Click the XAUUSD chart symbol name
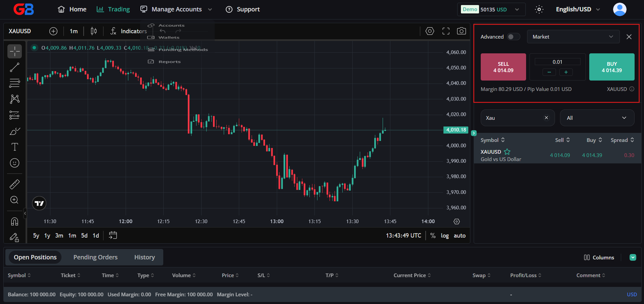The height and width of the screenshot is (304, 644). point(20,31)
